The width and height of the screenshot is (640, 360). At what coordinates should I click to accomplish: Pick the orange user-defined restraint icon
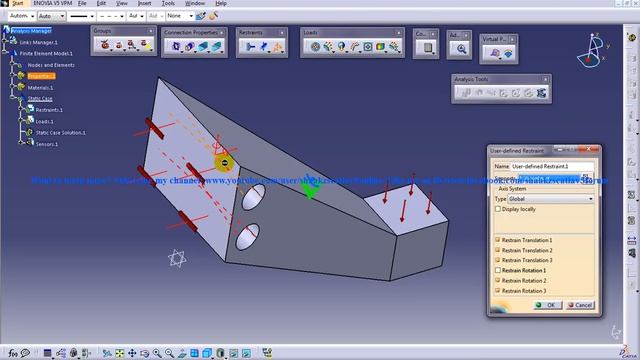(278, 47)
